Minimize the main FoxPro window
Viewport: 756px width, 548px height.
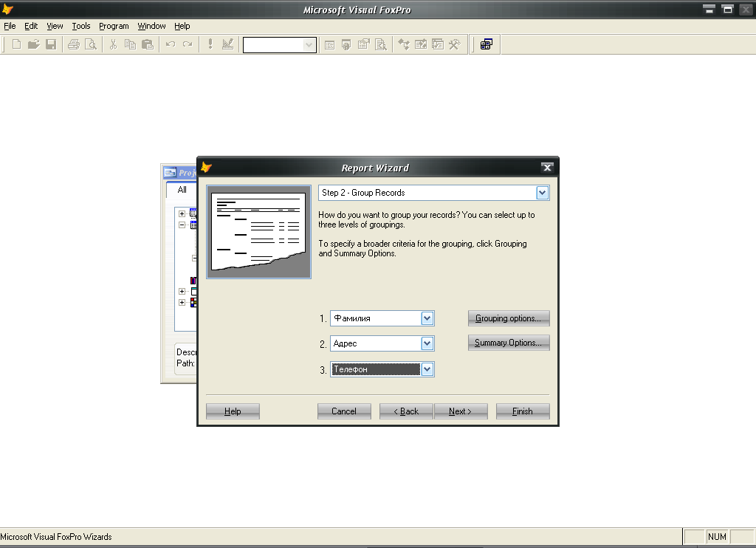pyautogui.click(x=709, y=9)
